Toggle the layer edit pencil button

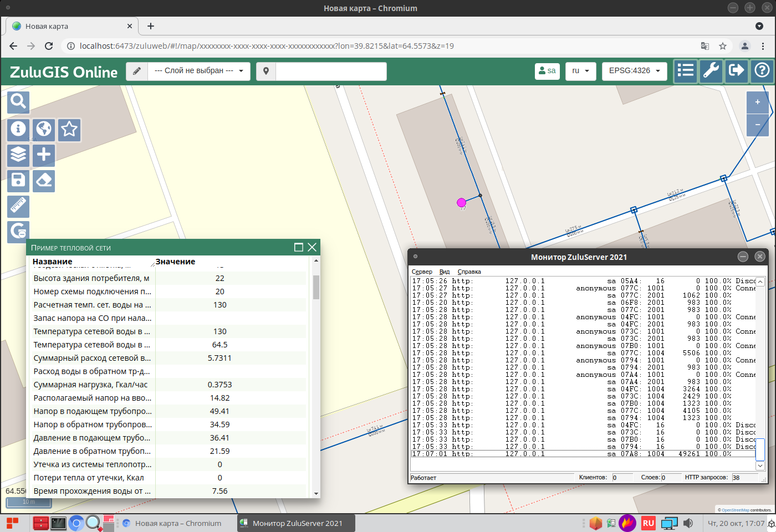pyautogui.click(x=137, y=71)
